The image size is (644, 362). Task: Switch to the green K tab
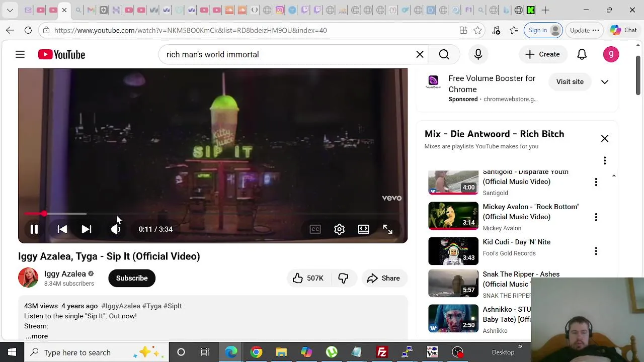(531, 10)
